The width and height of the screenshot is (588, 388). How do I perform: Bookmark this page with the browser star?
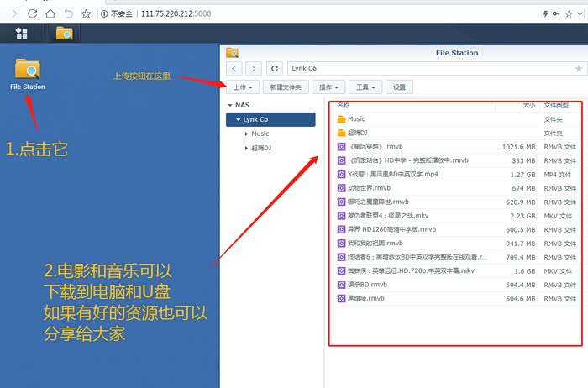coord(86,13)
